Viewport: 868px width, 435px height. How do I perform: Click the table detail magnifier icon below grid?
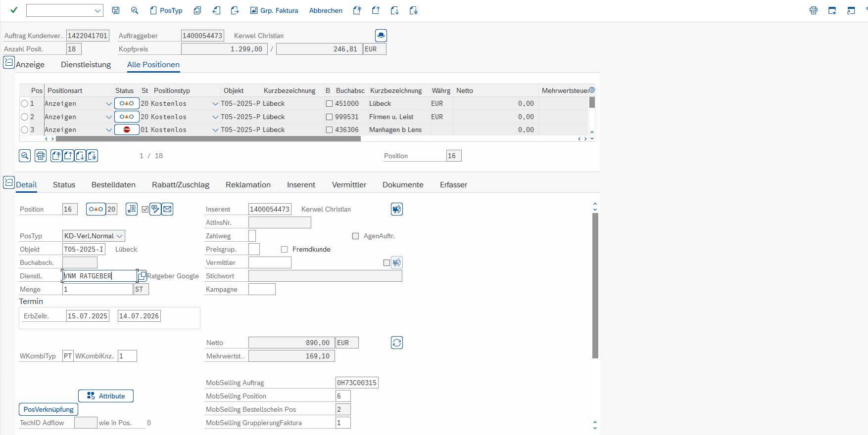pos(25,156)
